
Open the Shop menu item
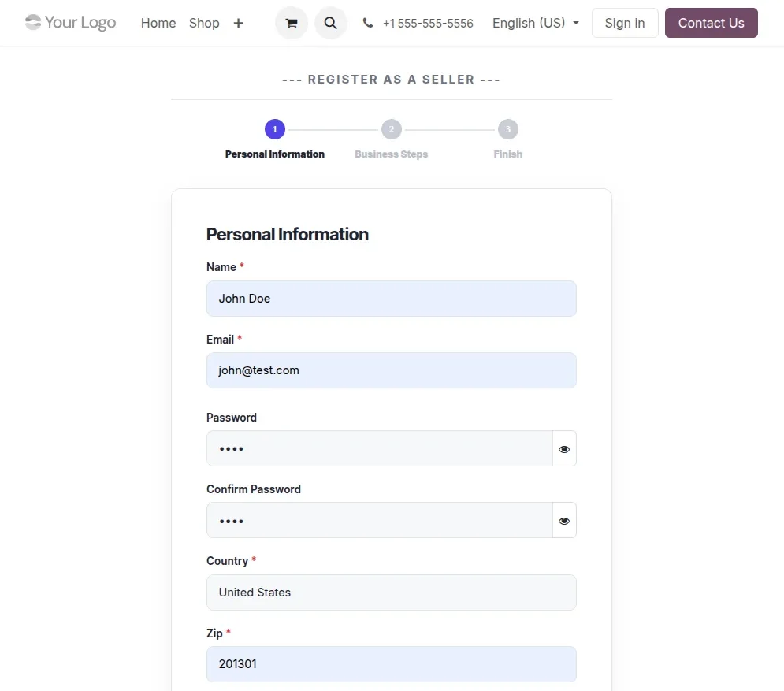click(204, 23)
